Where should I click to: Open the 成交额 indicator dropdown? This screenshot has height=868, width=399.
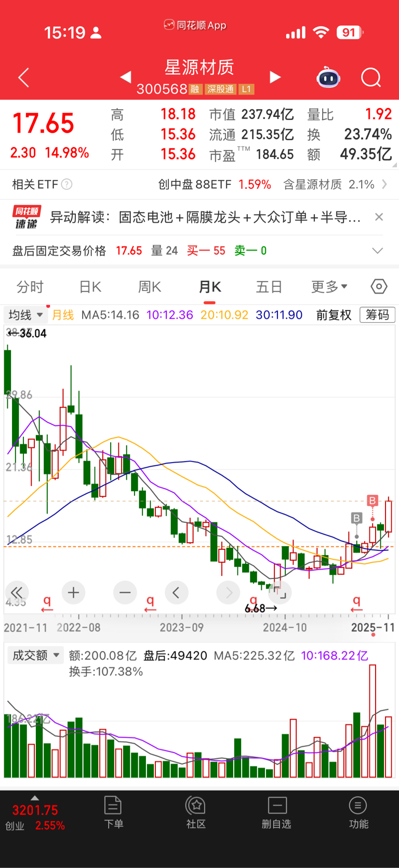coord(35,655)
